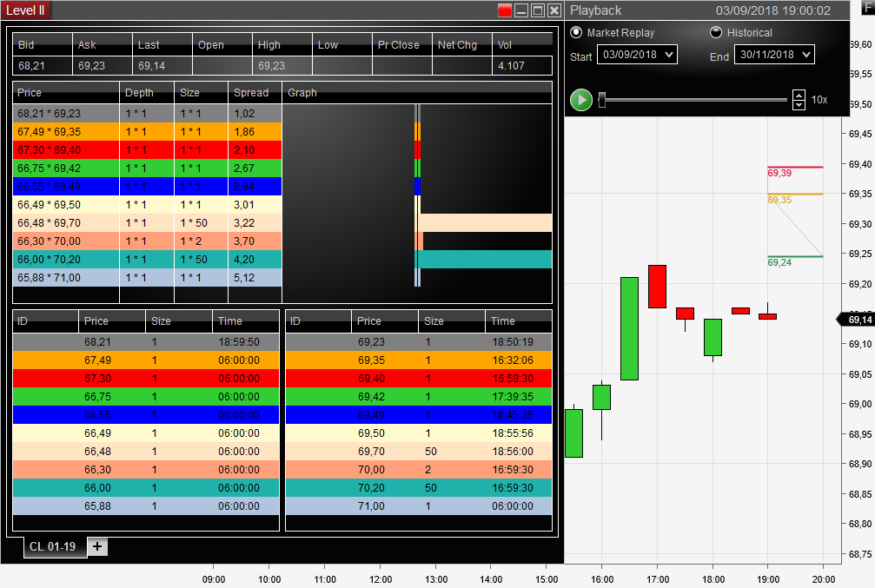Click the Depth column header
Image resolution: width=875 pixels, height=588 pixels.
[147, 93]
